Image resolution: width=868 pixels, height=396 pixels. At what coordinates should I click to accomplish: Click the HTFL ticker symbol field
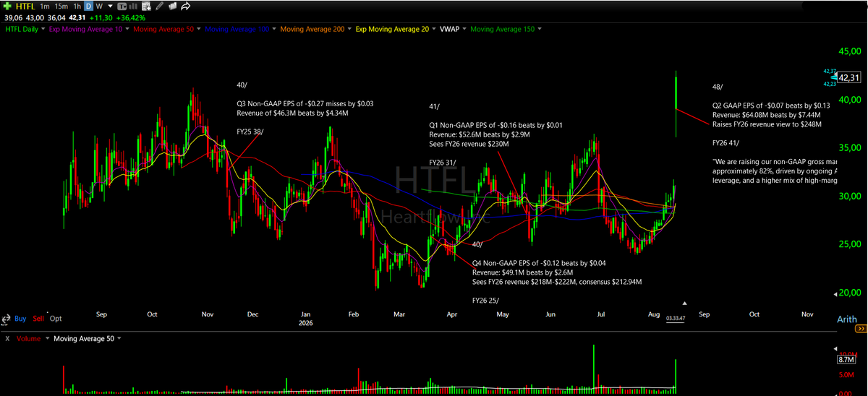pyautogui.click(x=25, y=7)
